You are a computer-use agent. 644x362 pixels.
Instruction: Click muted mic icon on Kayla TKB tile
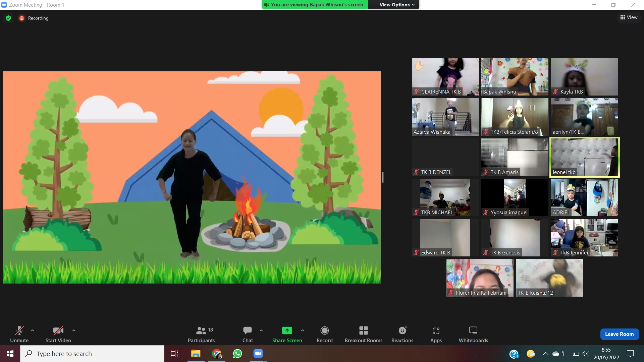coord(555,92)
